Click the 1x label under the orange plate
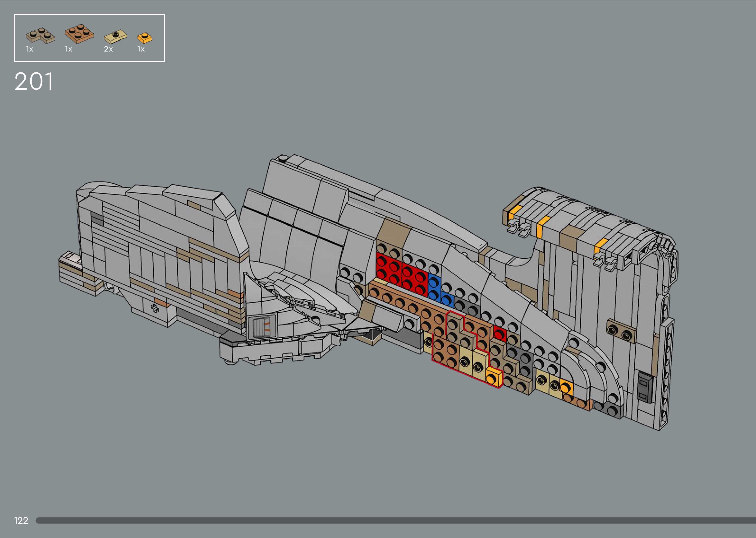756x538 pixels. click(141, 49)
